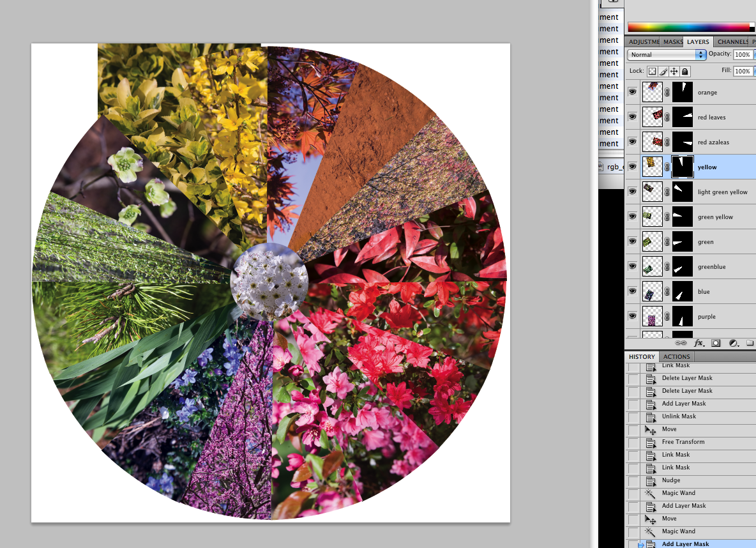The image size is (756, 548).
Task: Switch to the Channels tab
Action: (732, 42)
